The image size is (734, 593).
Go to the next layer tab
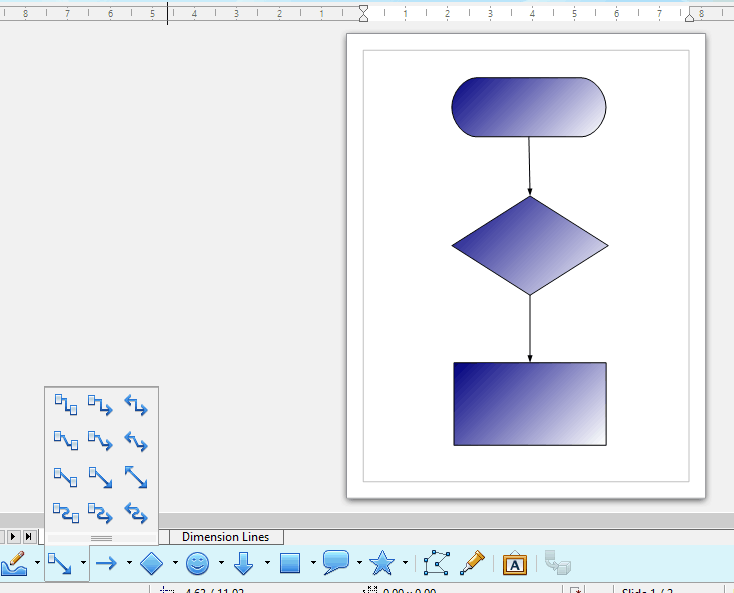click(x=13, y=536)
